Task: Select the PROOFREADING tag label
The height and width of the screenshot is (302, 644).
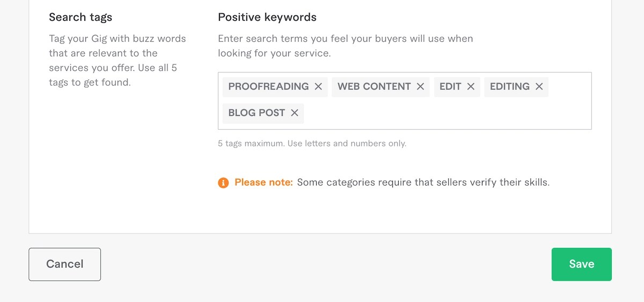Action: pos(268,86)
